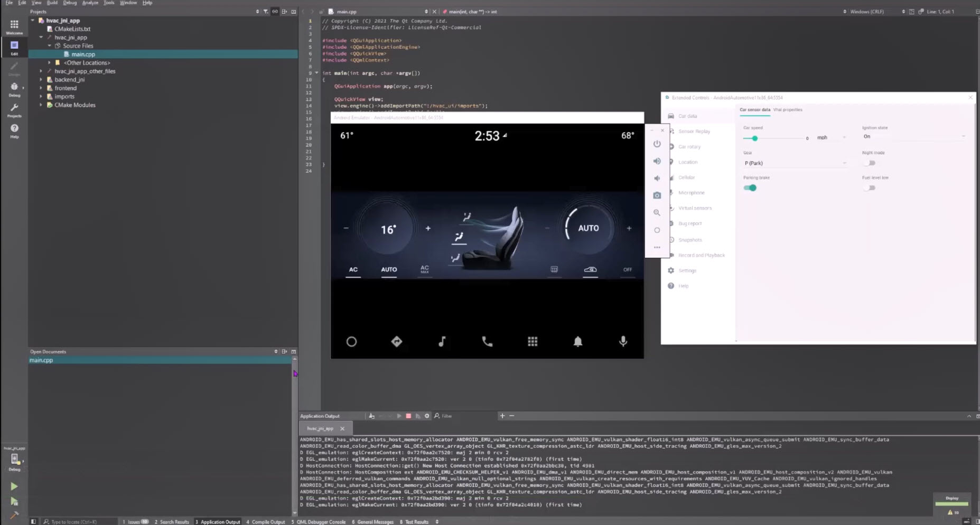
Task: Open Settings in Extended Controls sidebar
Action: pos(688,270)
